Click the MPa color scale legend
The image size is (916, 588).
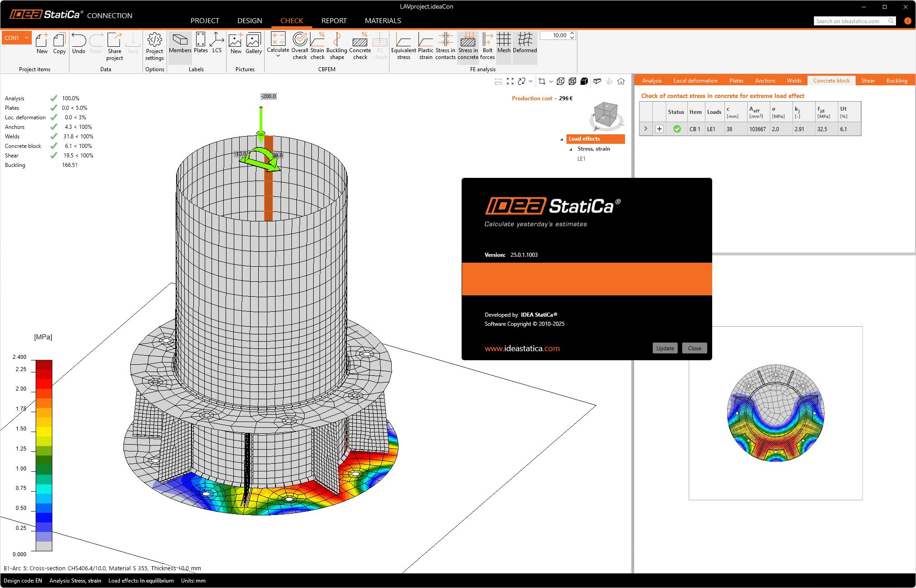42,454
